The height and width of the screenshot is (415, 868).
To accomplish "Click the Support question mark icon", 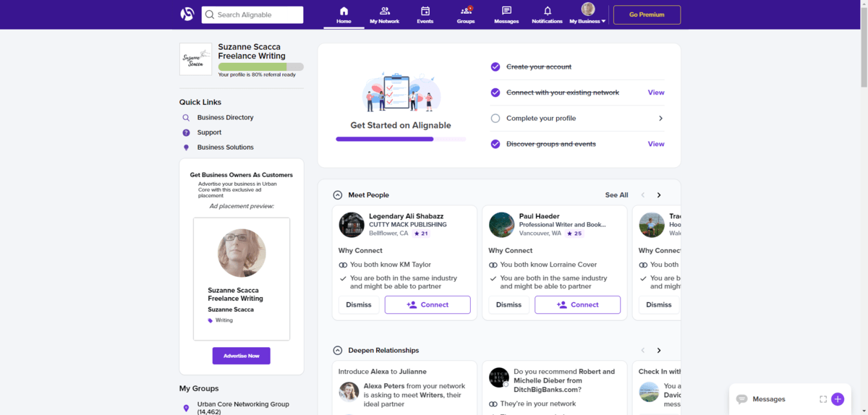I will pyautogui.click(x=186, y=132).
